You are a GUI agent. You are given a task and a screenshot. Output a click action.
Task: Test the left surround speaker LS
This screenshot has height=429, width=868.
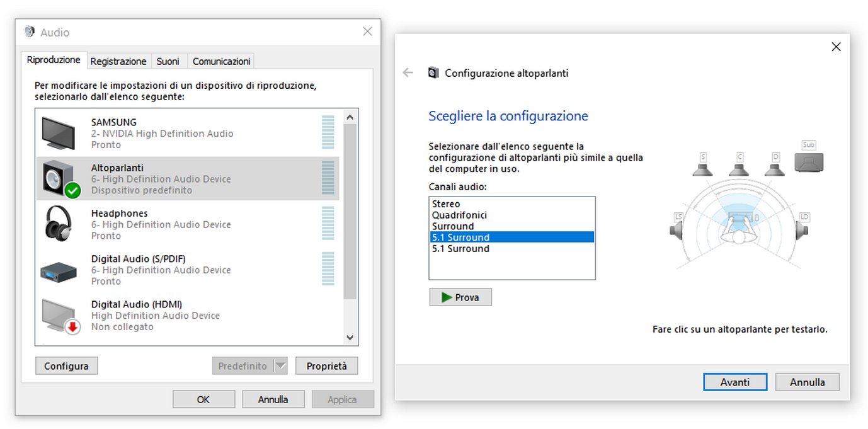pos(677,227)
